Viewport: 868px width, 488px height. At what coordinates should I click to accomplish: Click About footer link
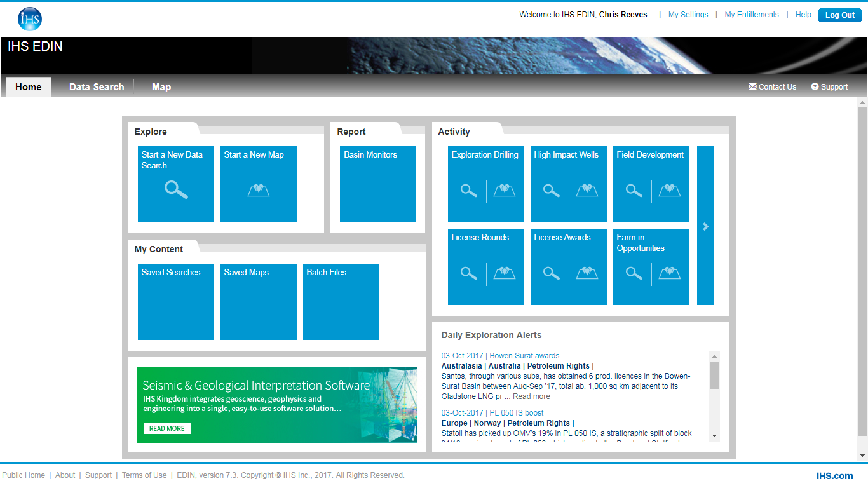point(65,475)
